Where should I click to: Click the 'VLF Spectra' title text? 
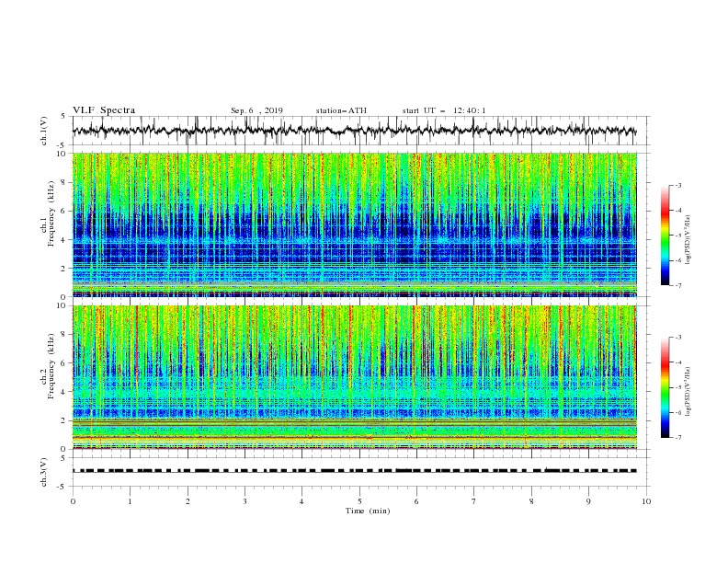click(104, 110)
